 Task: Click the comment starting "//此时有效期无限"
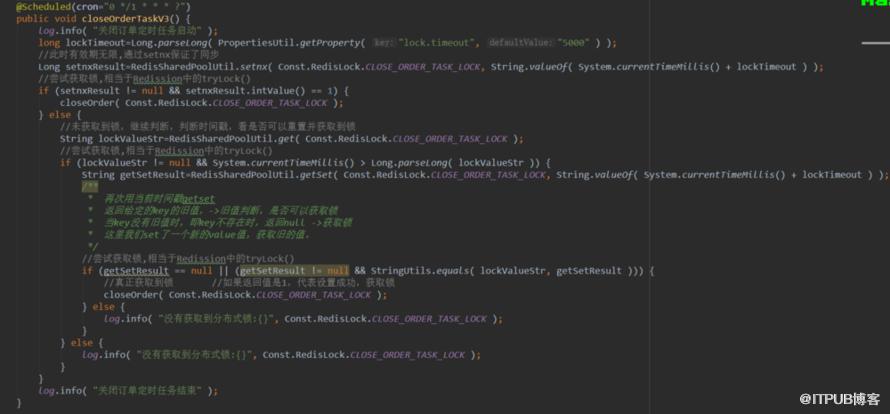128,55
